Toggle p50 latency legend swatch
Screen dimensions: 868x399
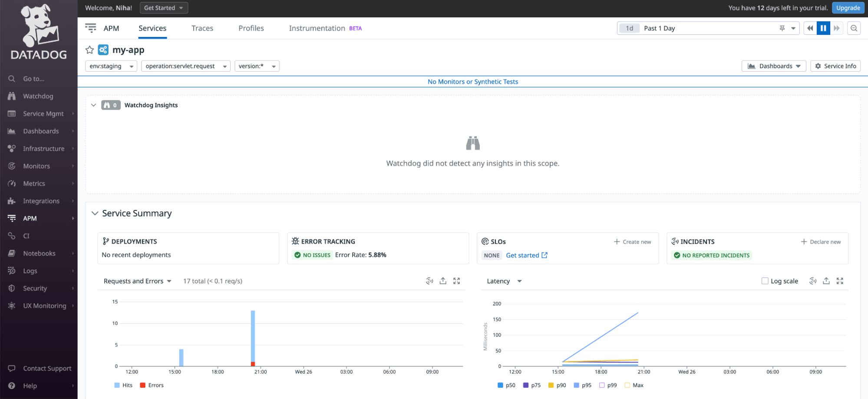500,385
